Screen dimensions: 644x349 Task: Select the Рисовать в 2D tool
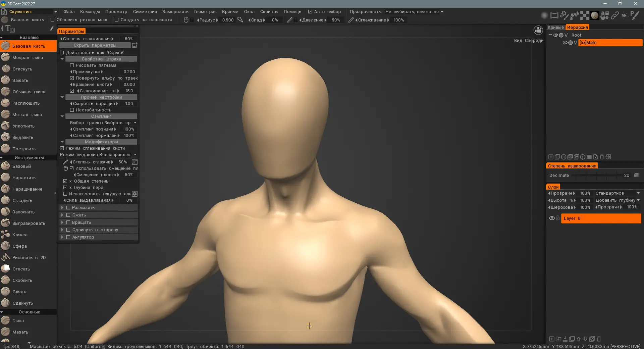(x=29, y=257)
